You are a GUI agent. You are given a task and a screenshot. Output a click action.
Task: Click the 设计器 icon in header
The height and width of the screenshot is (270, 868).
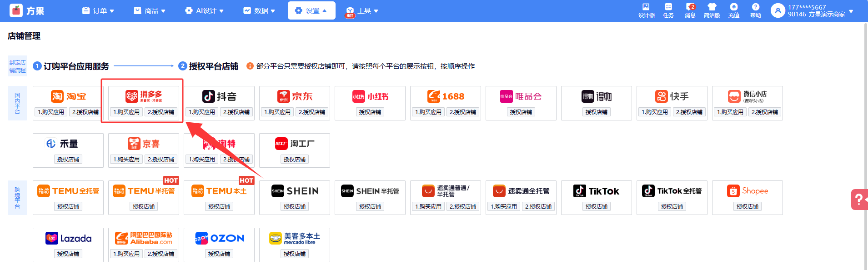[646, 10]
